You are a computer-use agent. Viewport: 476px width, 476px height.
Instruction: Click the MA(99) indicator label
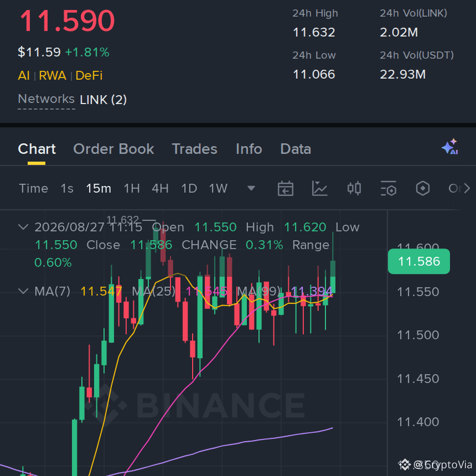tap(259, 291)
